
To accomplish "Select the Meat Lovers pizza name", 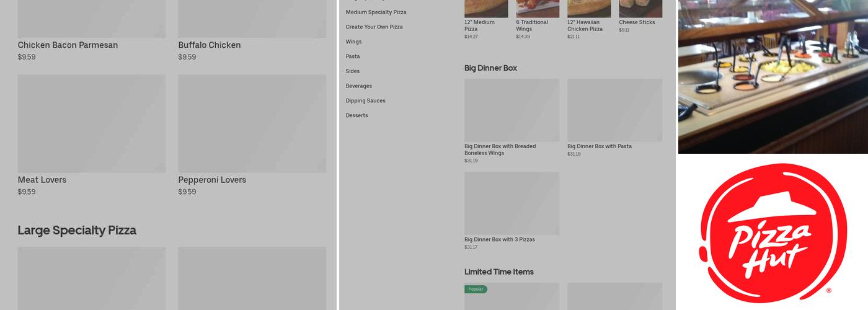I will click(42, 180).
